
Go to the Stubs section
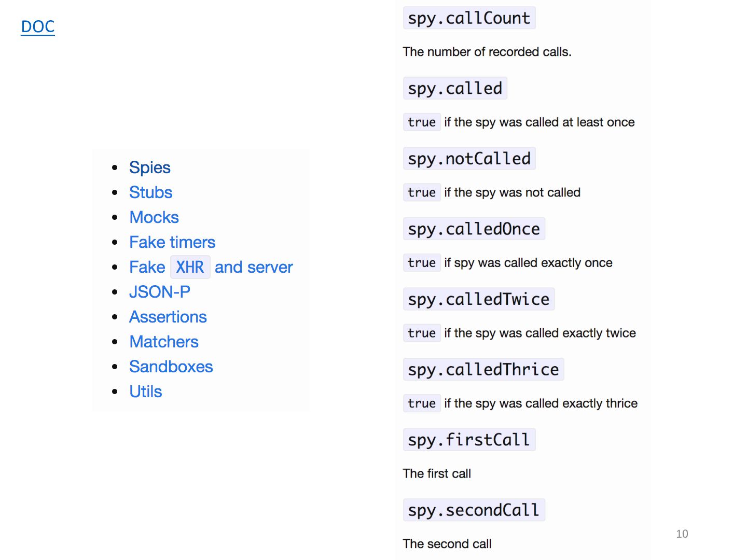point(150,192)
